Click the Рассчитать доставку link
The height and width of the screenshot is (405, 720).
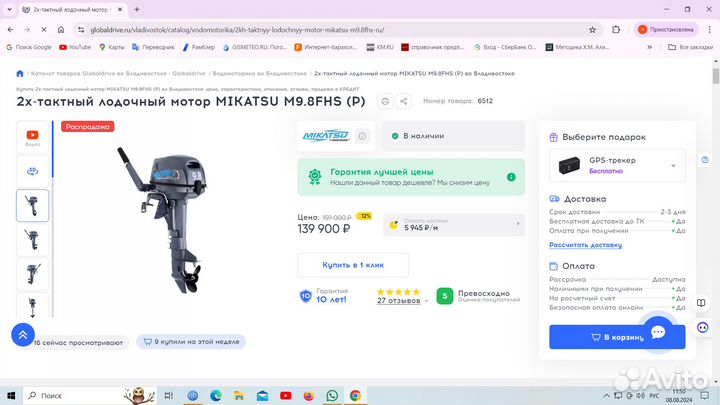pos(585,245)
